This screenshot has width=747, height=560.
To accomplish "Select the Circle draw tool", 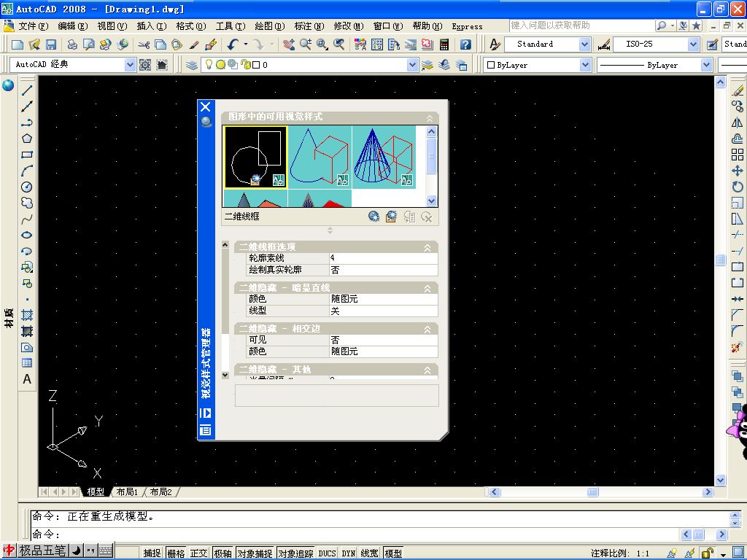I will 27,187.
